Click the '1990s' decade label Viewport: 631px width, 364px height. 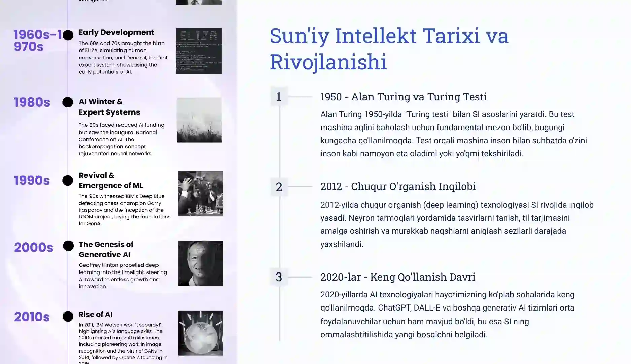[32, 181]
